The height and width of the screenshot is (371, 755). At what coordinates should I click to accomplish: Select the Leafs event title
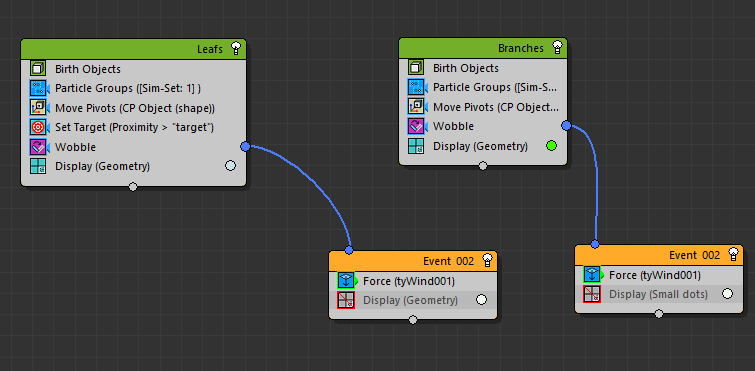pyautogui.click(x=210, y=49)
